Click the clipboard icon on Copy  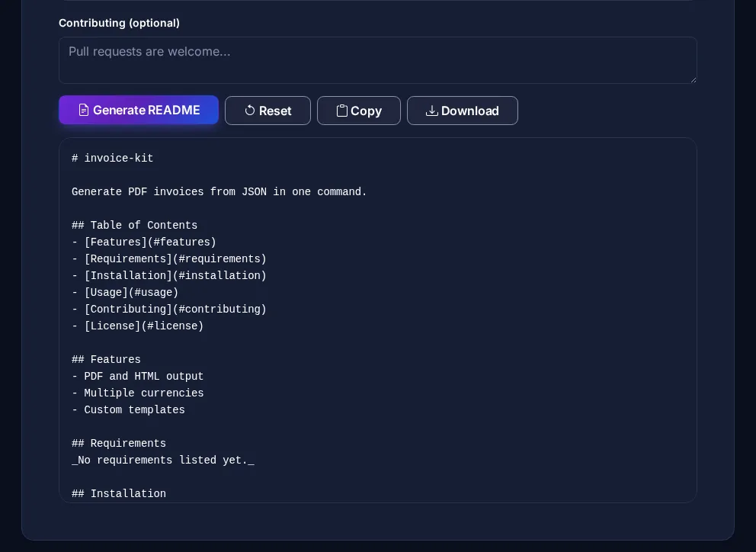(342, 111)
